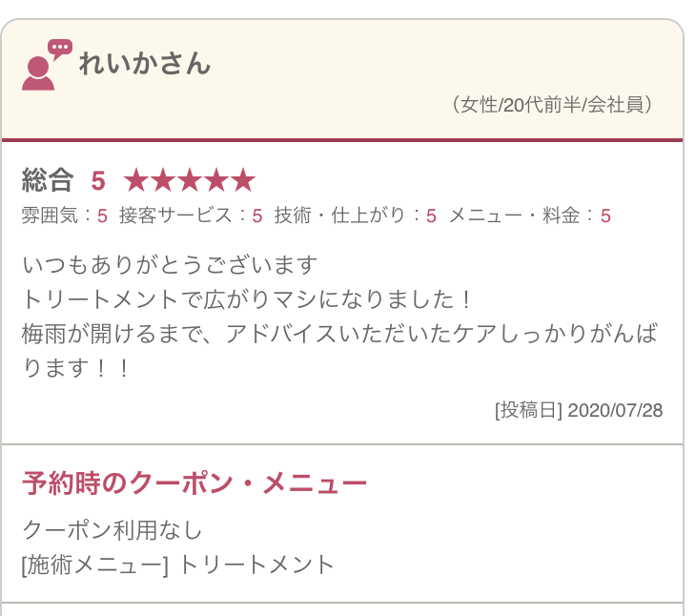Viewport: 696px width, 616px height.
Task: Click the 雰囲気 rating score
Action: coord(103,216)
